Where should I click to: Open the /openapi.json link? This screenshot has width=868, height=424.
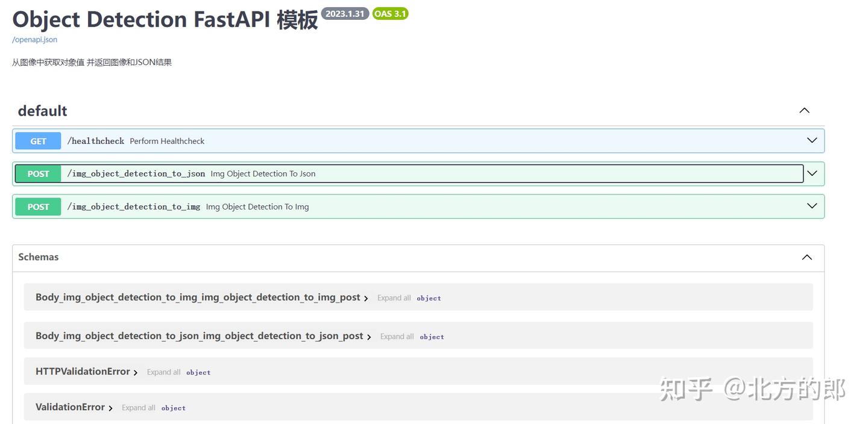pyautogui.click(x=34, y=39)
